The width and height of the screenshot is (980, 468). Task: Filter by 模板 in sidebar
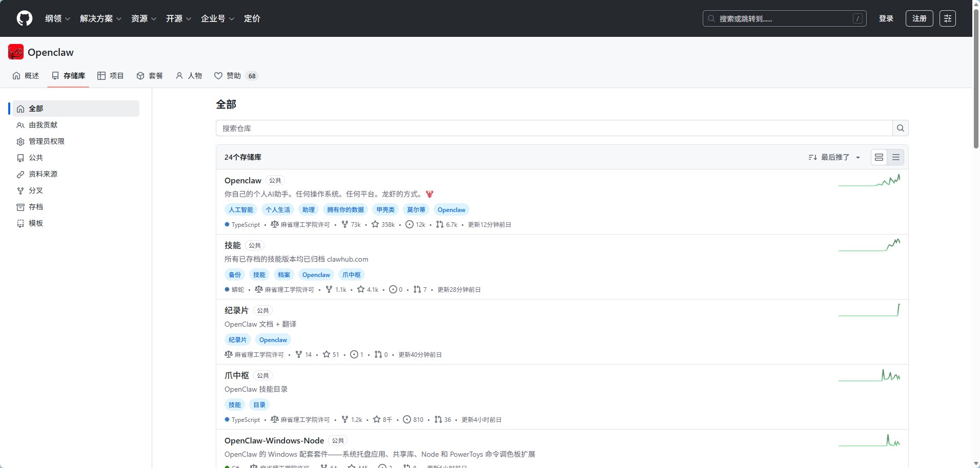tap(76, 223)
